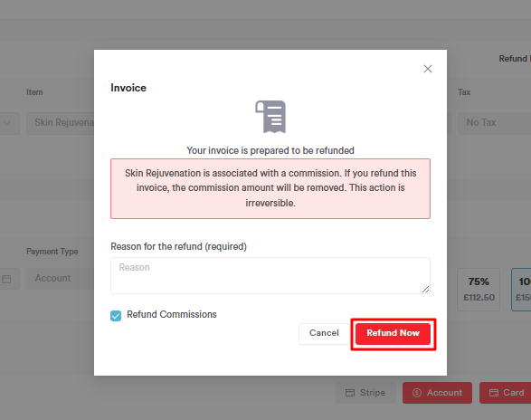The width and height of the screenshot is (531, 420).
Task: Click the Refund Now button
Action: (393, 334)
